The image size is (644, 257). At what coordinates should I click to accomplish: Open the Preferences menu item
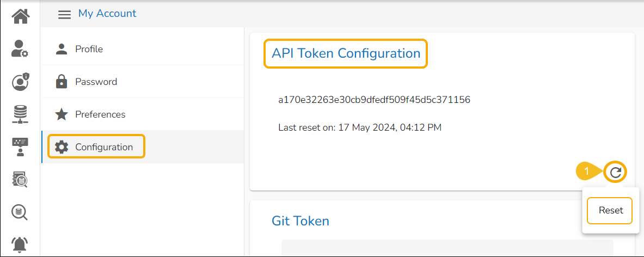[100, 114]
